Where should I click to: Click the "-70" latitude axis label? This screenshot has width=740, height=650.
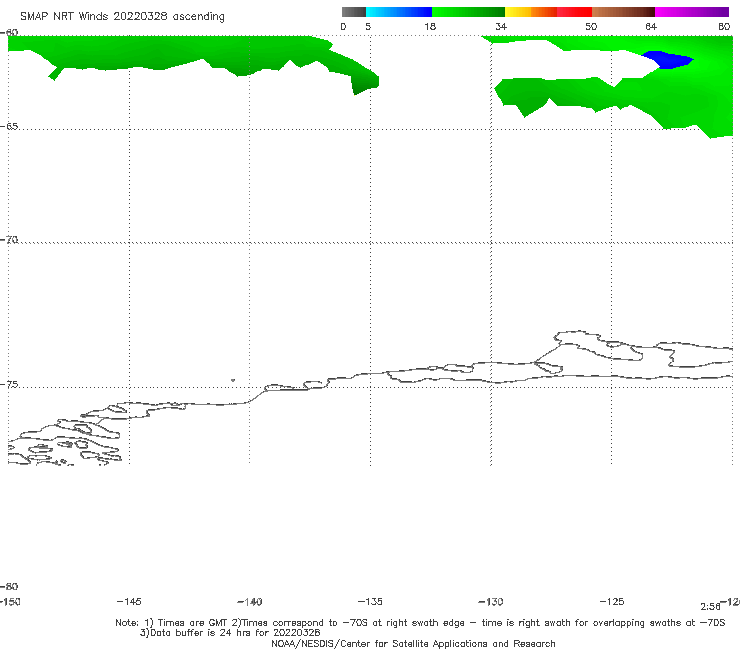tap(9, 240)
